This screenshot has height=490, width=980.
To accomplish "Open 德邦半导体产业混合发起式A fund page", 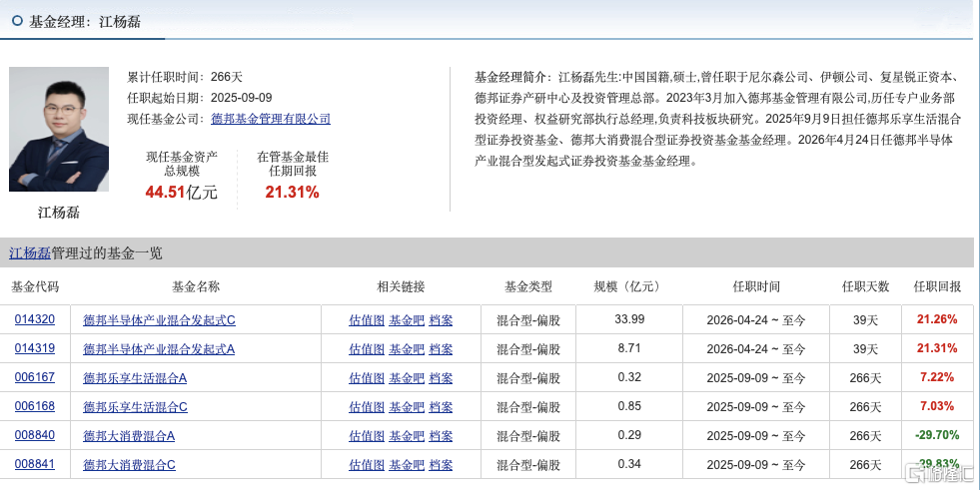I will tap(159, 349).
